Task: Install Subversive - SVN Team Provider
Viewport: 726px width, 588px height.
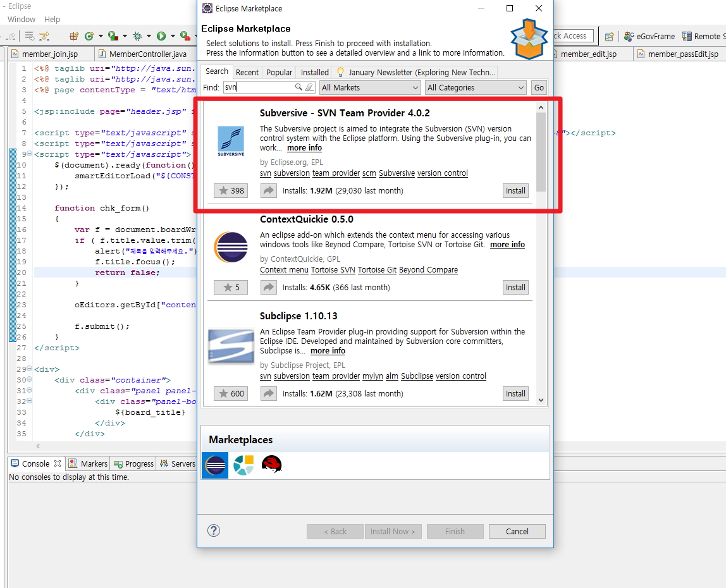Action: coord(515,191)
